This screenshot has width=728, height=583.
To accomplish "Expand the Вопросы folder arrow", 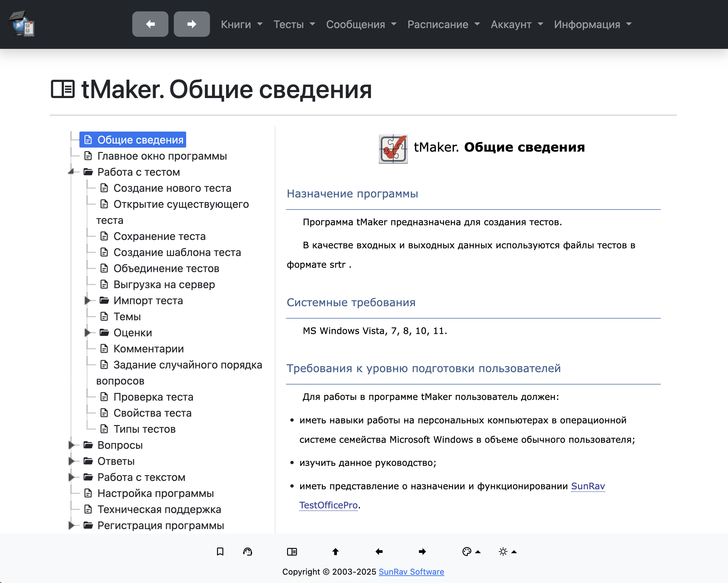I will pyautogui.click(x=71, y=445).
